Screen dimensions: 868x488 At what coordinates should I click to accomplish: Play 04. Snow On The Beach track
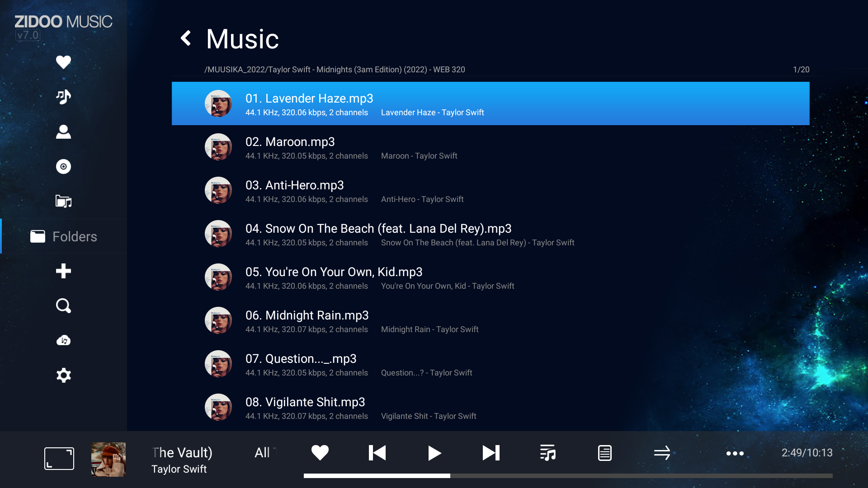coord(491,234)
